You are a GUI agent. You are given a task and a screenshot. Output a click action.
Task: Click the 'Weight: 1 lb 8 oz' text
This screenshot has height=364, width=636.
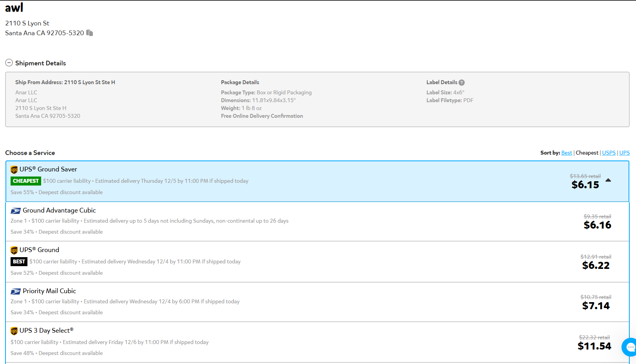click(241, 108)
